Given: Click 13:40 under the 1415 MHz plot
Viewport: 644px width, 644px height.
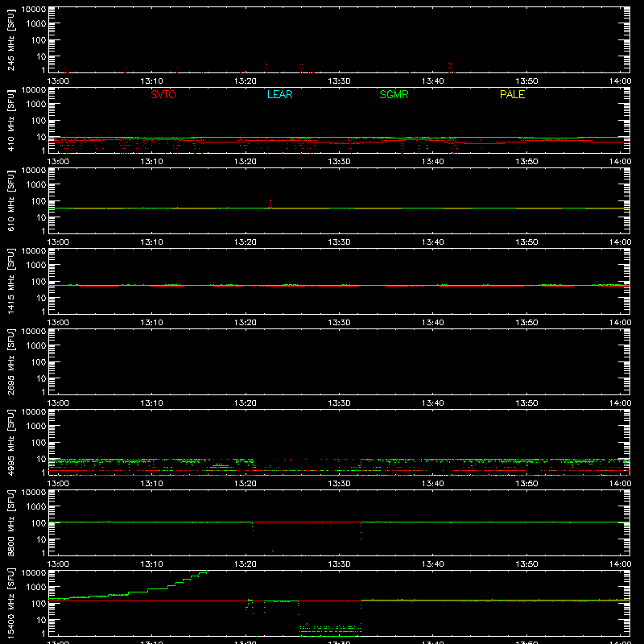Looking at the screenshot, I should click(432, 323).
